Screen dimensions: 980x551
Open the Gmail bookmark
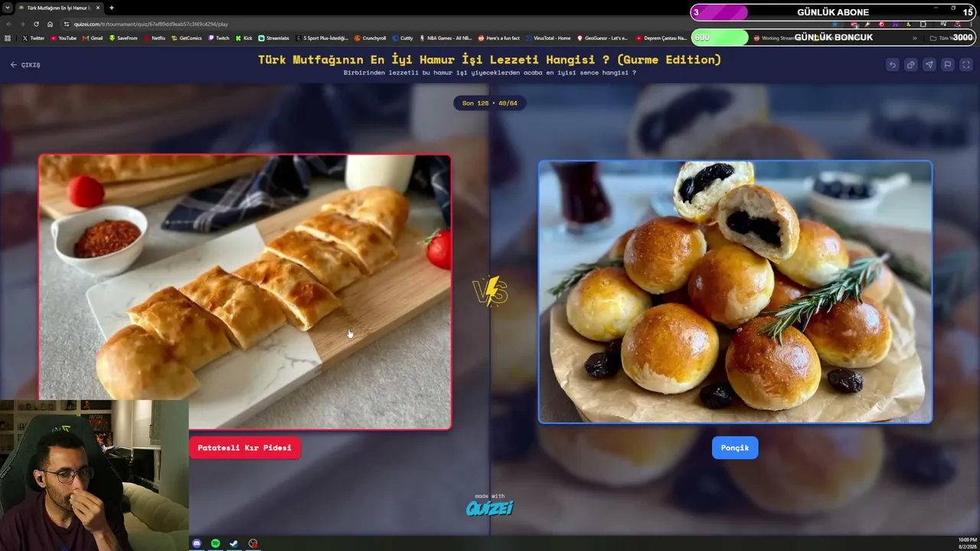pos(93,37)
